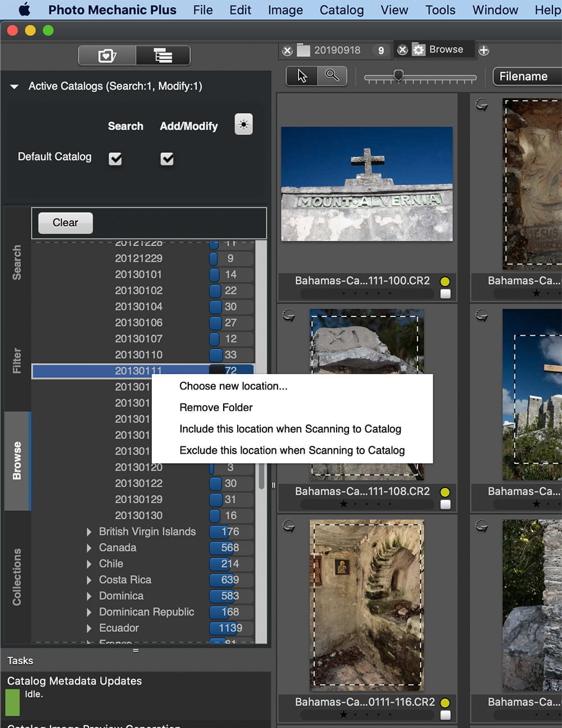Select the Mount Alvernia cross thumbnail
562x728 pixels.
(367, 184)
